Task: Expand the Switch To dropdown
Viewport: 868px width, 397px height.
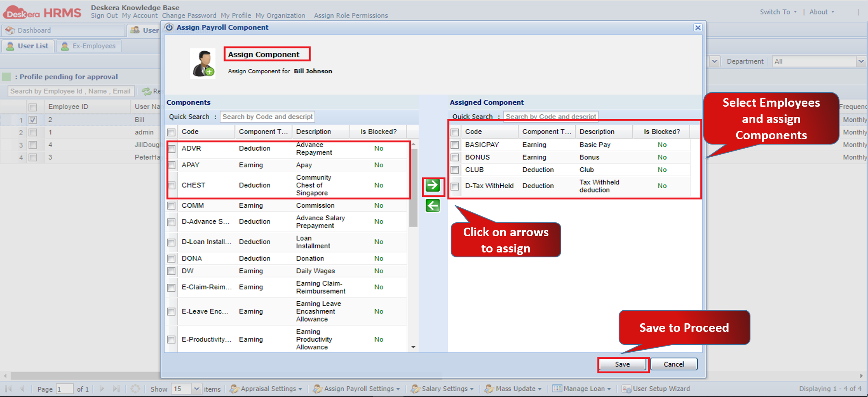Action: click(777, 12)
